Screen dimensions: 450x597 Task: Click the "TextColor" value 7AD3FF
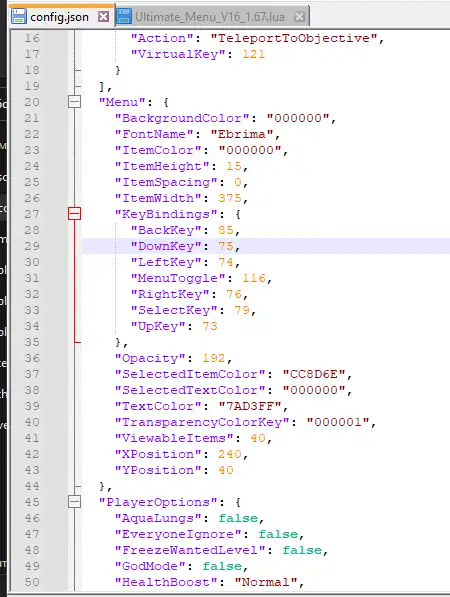pyautogui.click(x=250, y=406)
